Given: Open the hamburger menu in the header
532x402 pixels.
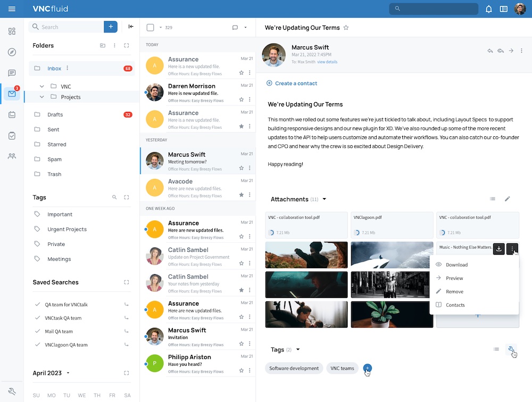Looking at the screenshot, I should [12, 9].
